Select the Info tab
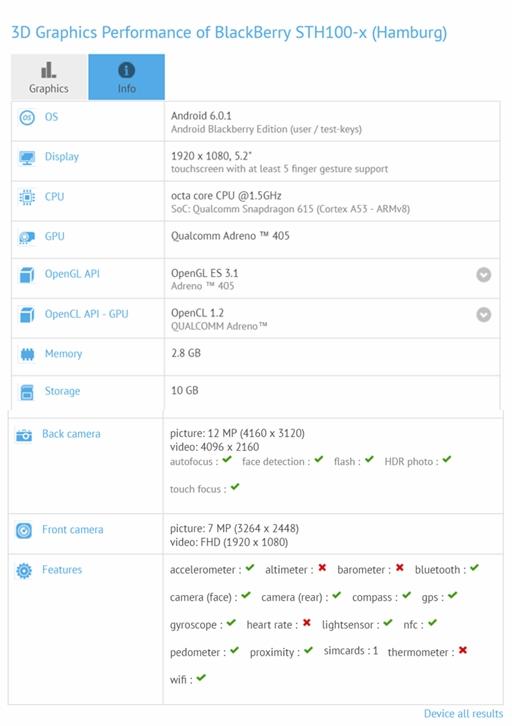 coord(126,77)
